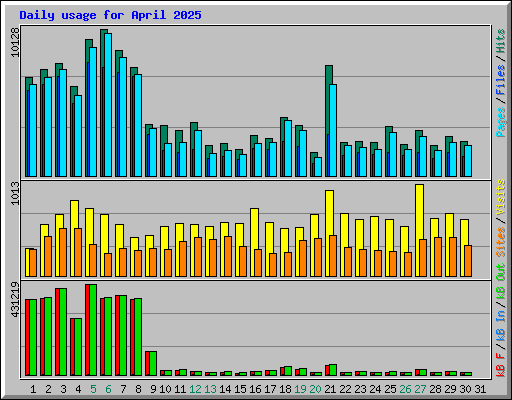Click the green kB Out bar for day 9
The image size is (512, 400).
point(153,363)
